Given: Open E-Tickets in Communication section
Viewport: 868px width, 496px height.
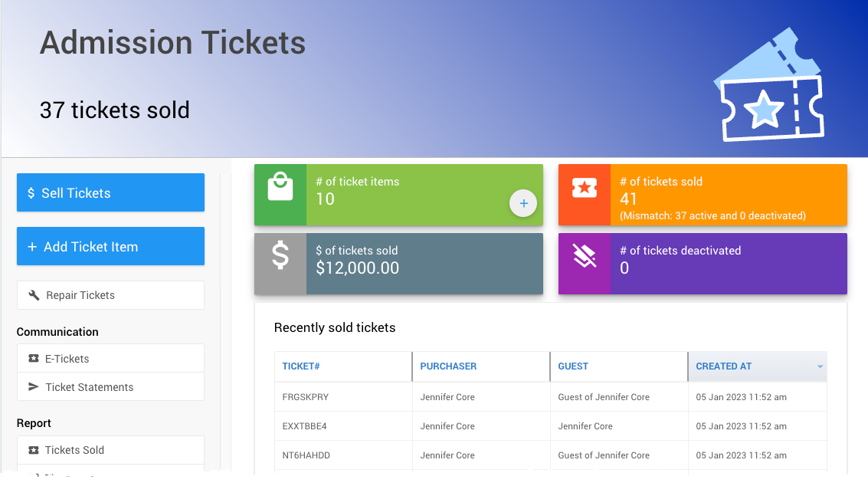Looking at the screenshot, I should [x=111, y=359].
